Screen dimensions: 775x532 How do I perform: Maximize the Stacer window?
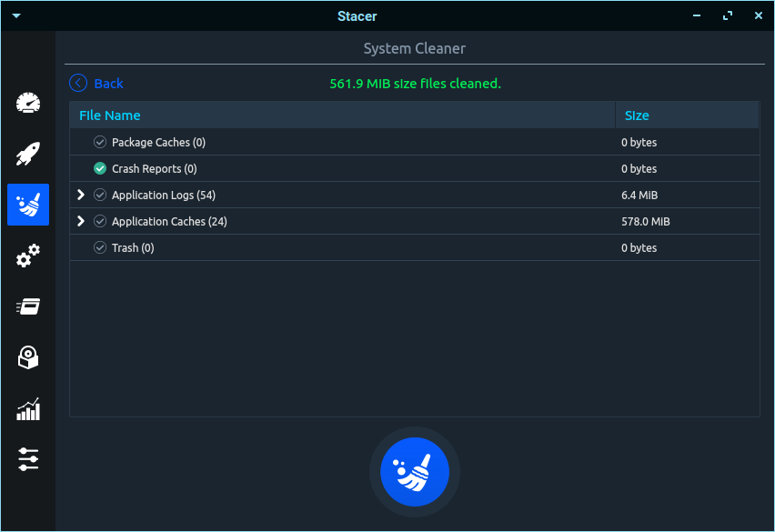click(728, 15)
